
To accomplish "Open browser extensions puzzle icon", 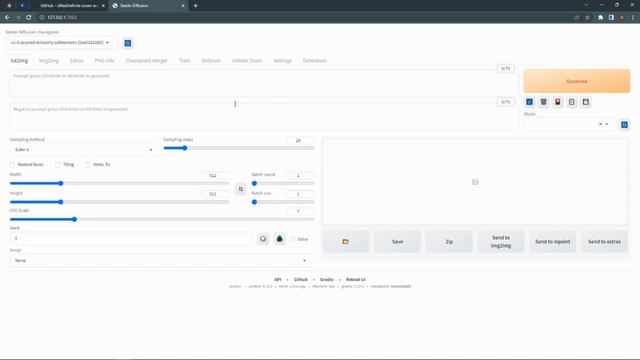I will (600, 18).
